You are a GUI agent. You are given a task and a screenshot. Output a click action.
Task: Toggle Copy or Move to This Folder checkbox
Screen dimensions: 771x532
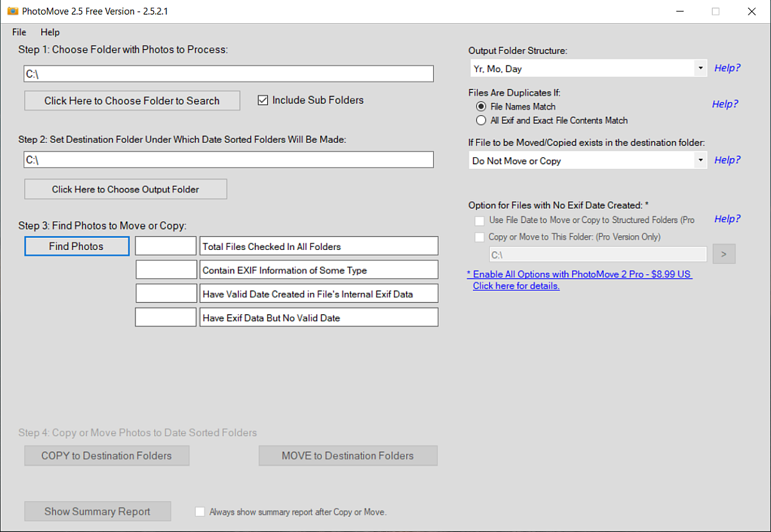coord(479,237)
